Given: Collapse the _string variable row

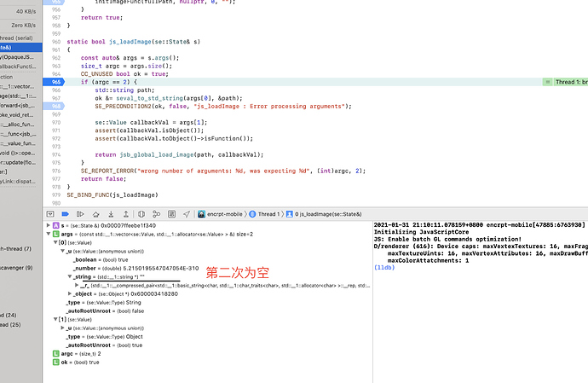Looking at the screenshot, I should pos(70,276).
